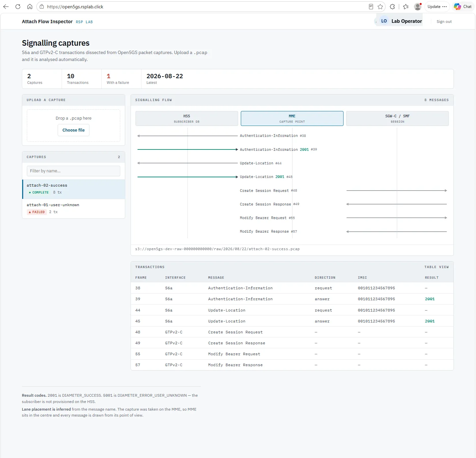Image resolution: width=476 pixels, height=458 pixels.
Task: Click frame 39 row result 2001
Action: pos(430,299)
